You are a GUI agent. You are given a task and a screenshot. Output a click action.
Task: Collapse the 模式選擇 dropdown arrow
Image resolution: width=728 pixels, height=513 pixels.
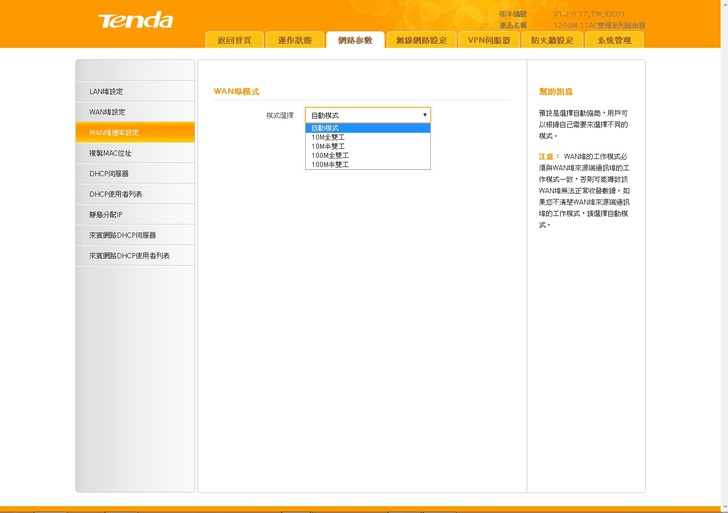pyautogui.click(x=424, y=115)
